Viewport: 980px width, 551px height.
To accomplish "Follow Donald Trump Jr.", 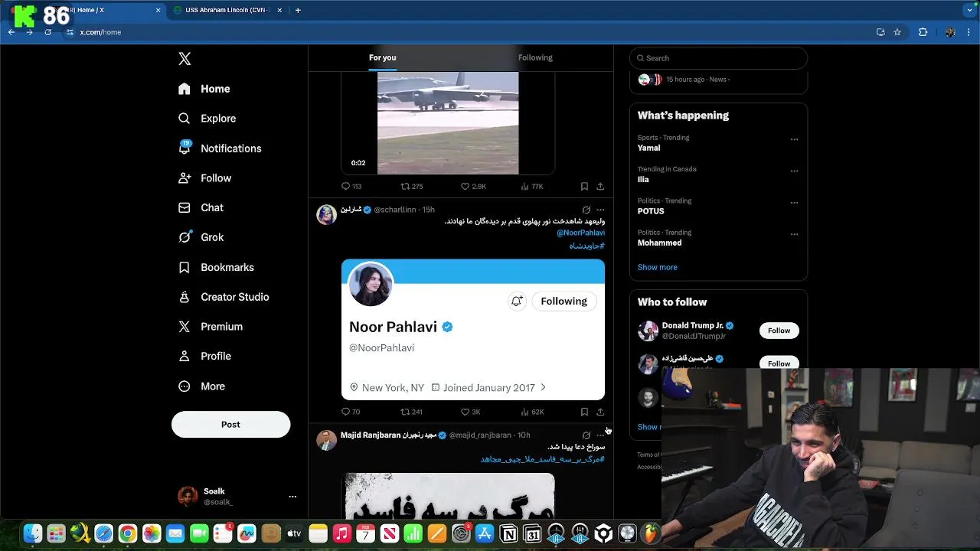I will click(x=779, y=331).
